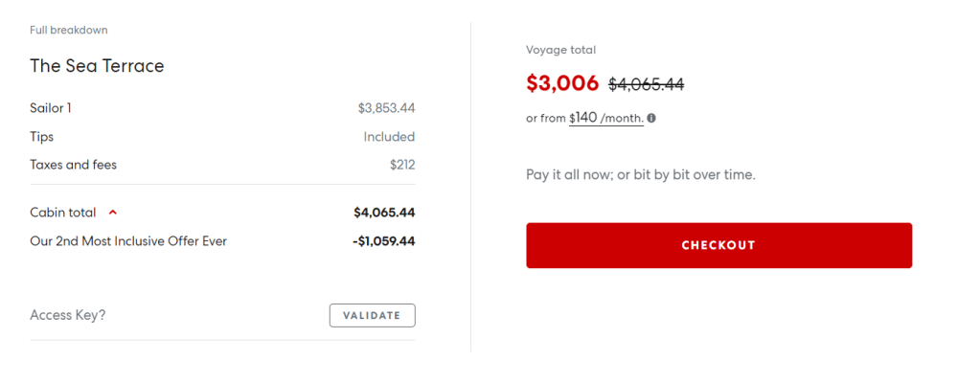Focus the Access Key input field
This screenshot has height=383, width=980.
tap(172, 315)
